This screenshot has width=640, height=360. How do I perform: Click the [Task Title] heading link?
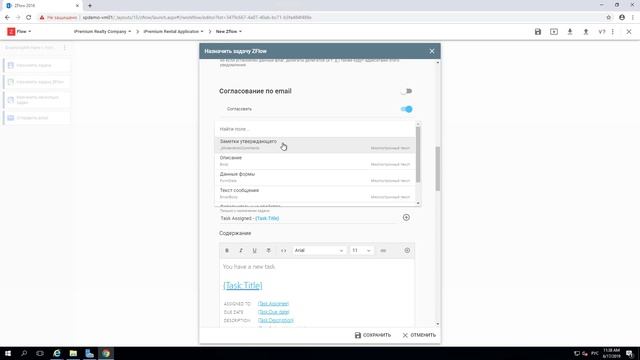click(243, 285)
